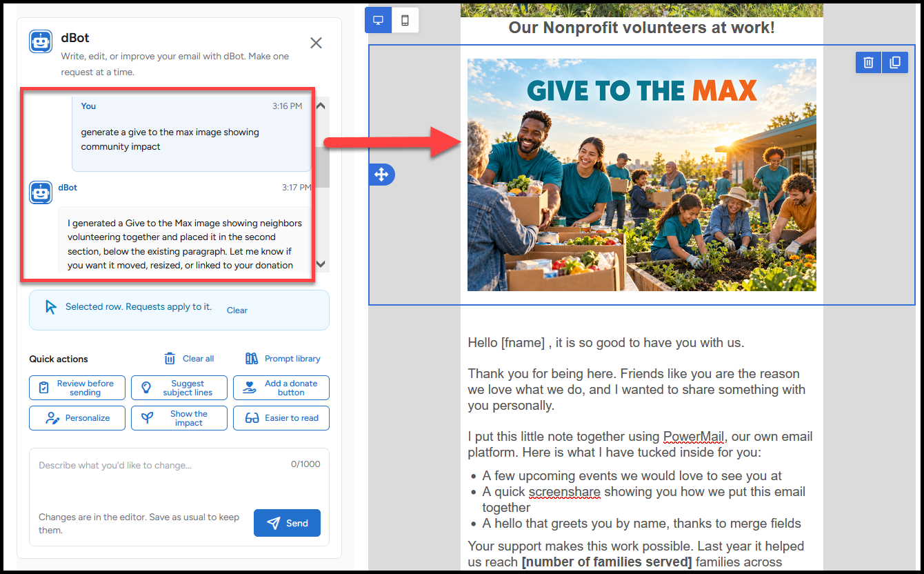Choose Suggest subject lines quick action

179,388
